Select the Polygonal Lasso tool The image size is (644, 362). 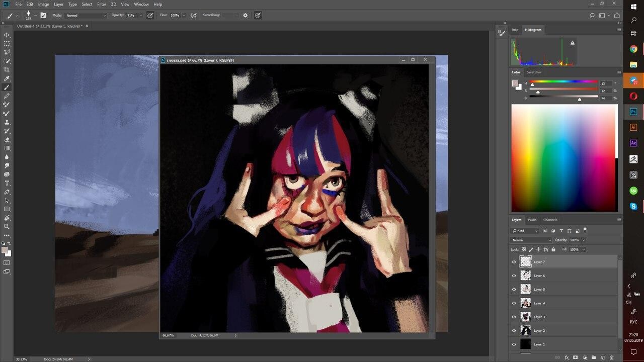[7, 52]
